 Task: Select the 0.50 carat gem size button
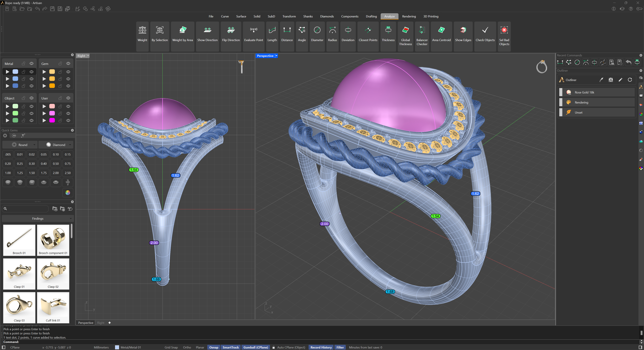point(56,164)
